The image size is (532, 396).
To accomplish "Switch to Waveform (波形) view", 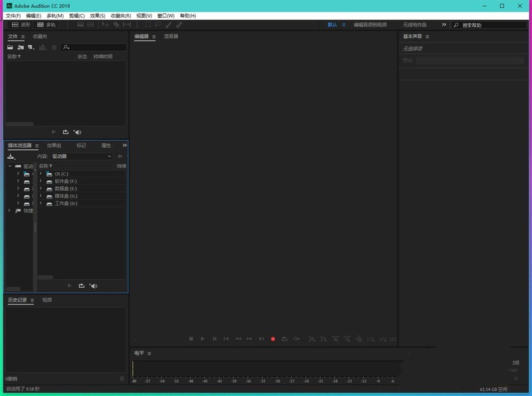I will pyautogui.click(x=21, y=25).
